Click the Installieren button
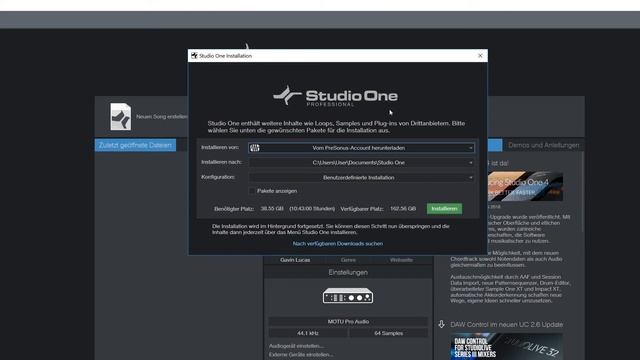The image size is (640, 360). click(x=444, y=209)
